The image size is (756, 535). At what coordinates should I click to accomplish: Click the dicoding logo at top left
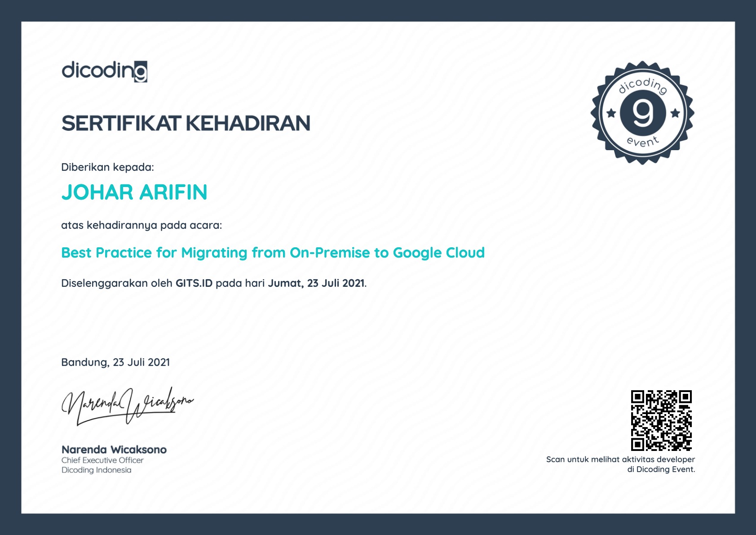click(104, 71)
